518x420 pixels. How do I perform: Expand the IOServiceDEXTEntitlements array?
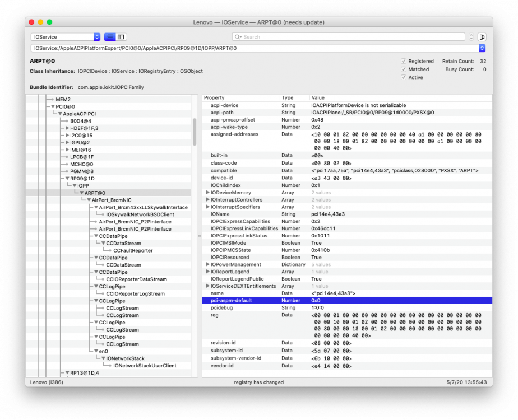pos(207,286)
